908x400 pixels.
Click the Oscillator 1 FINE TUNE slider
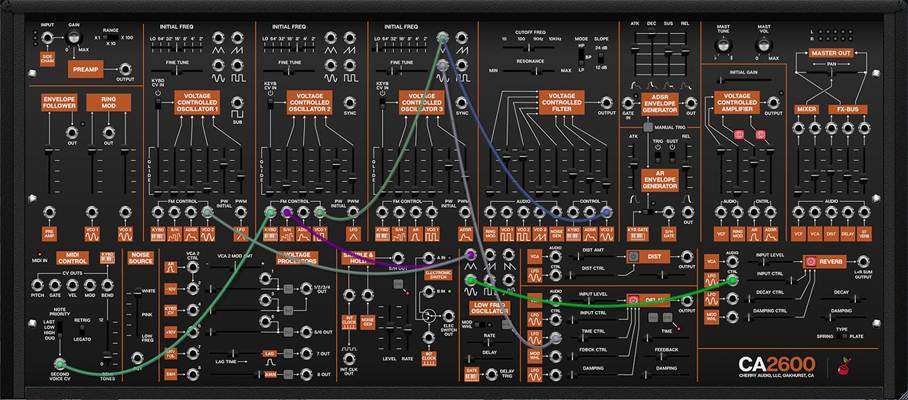pyautogui.click(x=176, y=72)
